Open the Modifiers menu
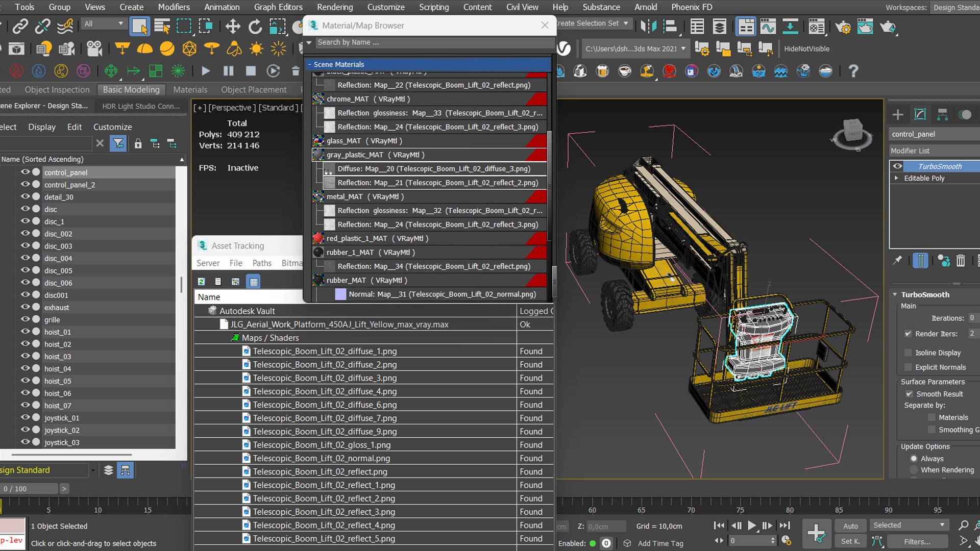980x551 pixels. (x=174, y=7)
